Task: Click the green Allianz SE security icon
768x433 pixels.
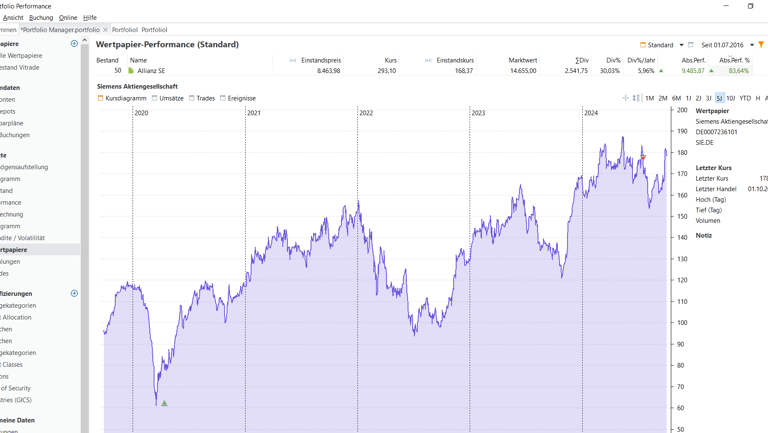Action: [x=131, y=71]
